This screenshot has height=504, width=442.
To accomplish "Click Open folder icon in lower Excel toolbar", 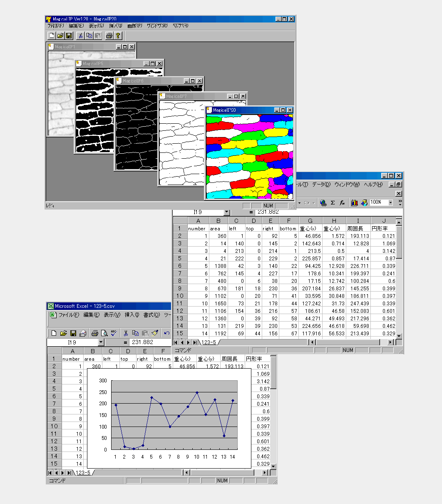I will (x=63, y=333).
